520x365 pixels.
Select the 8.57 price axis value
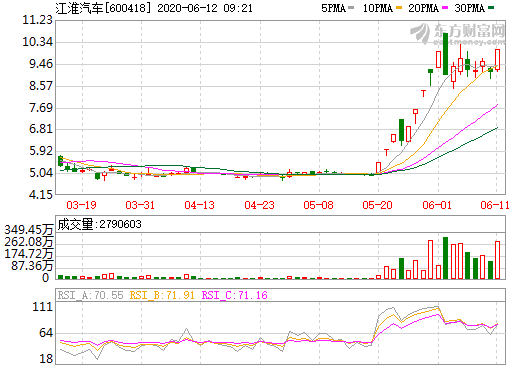(41, 86)
